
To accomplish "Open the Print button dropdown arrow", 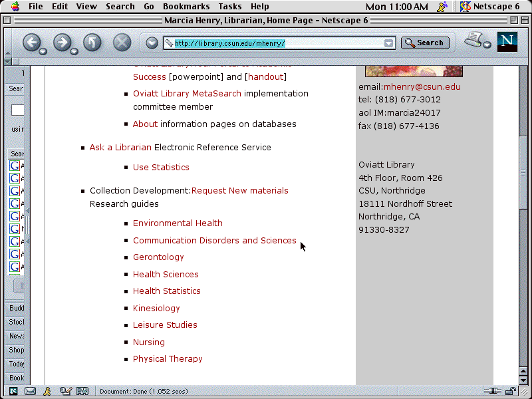I will click(x=487, y=45).
